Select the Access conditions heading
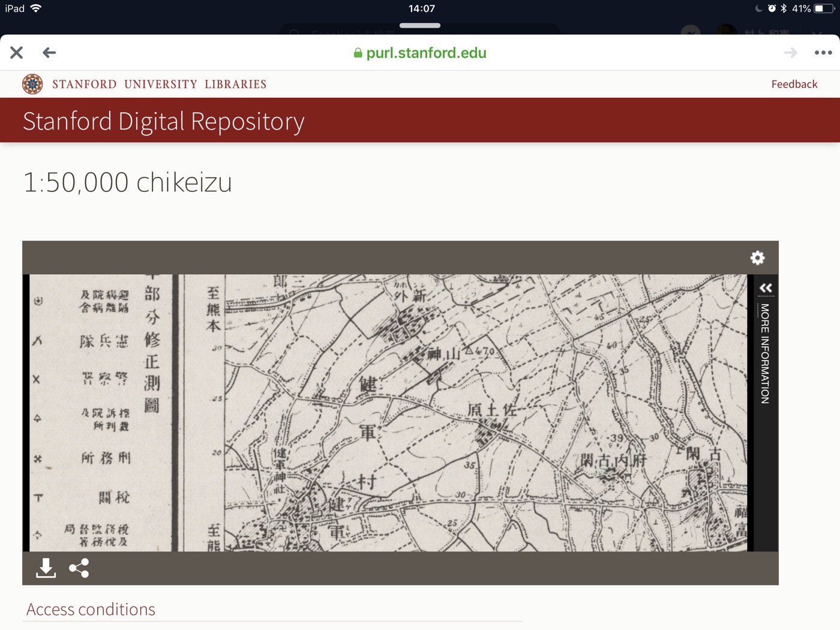 tap(91, 609)
